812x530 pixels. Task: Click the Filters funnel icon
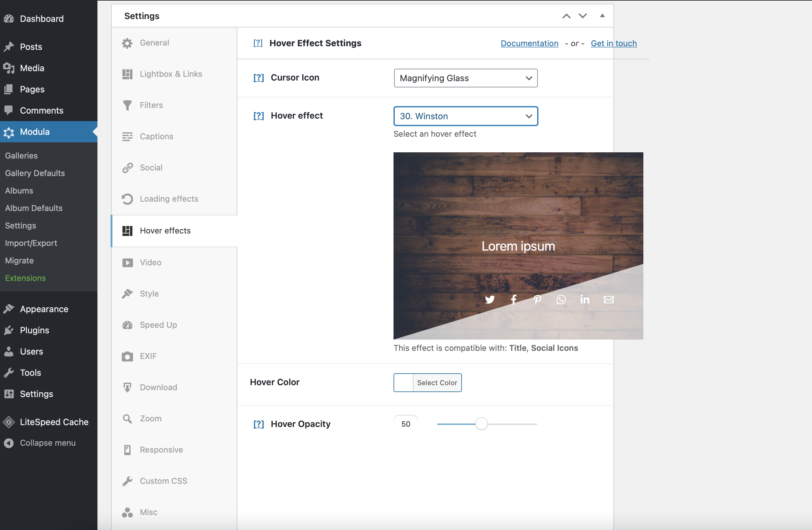pyautogui.click(x=127, y=106)
